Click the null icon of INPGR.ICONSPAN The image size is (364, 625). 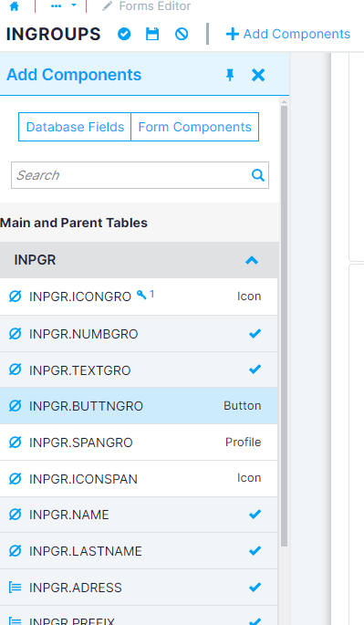(15, 478)
